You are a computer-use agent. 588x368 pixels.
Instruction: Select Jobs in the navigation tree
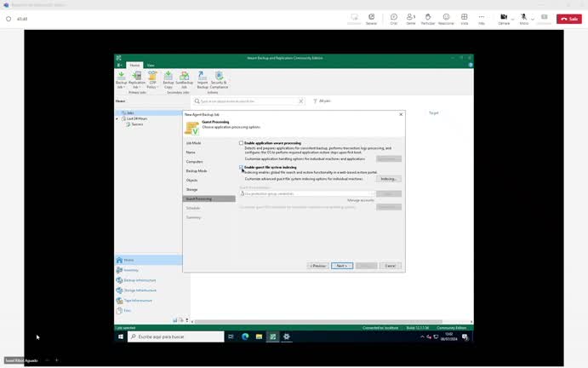pos(129,112)
